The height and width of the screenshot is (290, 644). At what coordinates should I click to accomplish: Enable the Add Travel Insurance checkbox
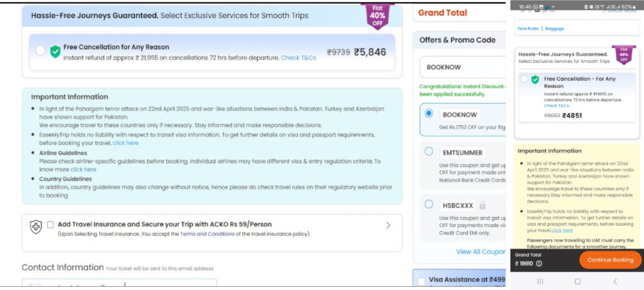coord(50,225)
